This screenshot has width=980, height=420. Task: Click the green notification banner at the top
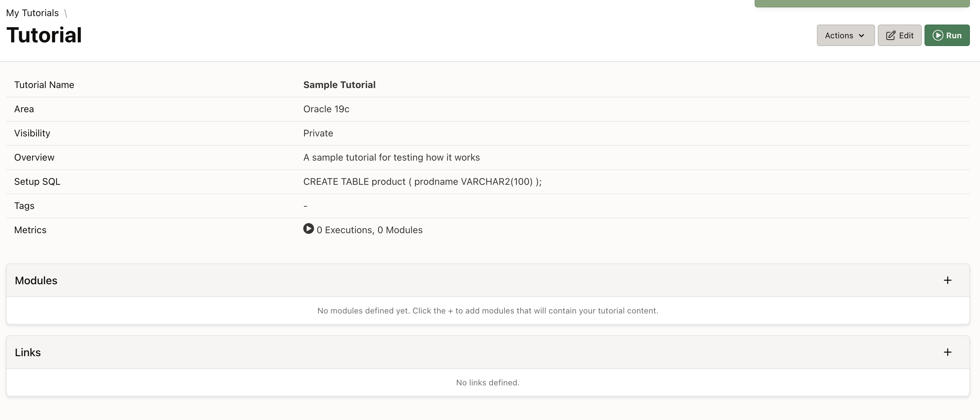(862, 3)
